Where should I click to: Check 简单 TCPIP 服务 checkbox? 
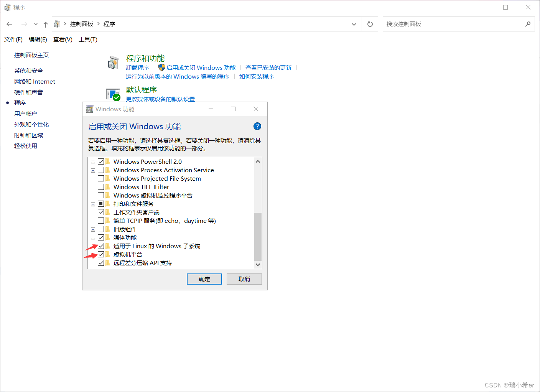tap(101, 221)
